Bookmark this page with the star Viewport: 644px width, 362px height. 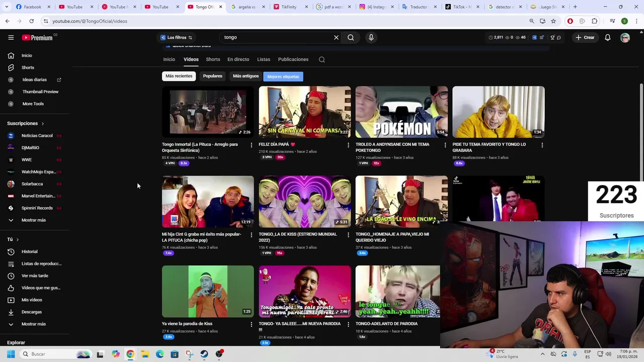click(553, 21)
